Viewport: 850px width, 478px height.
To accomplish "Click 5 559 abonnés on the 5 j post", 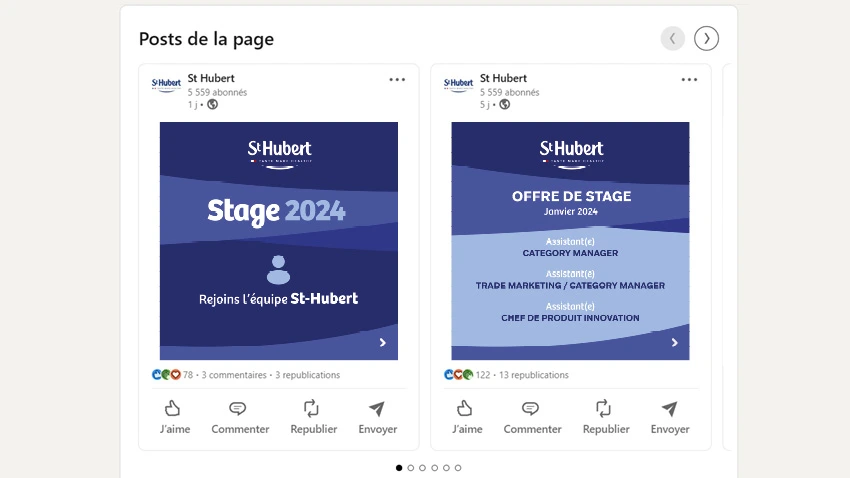I will (510, 92).
